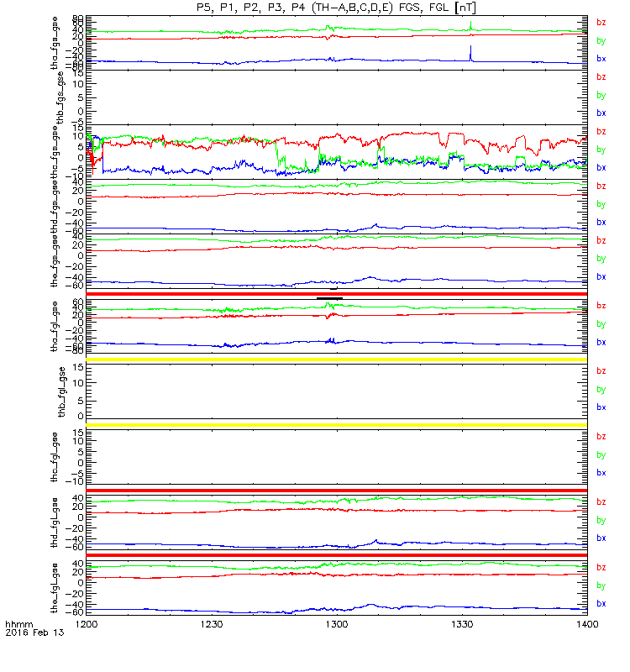The width and height of the screenshot is (630, 672).
Task: Click the hhmm axis unit label
Action: 18,624
